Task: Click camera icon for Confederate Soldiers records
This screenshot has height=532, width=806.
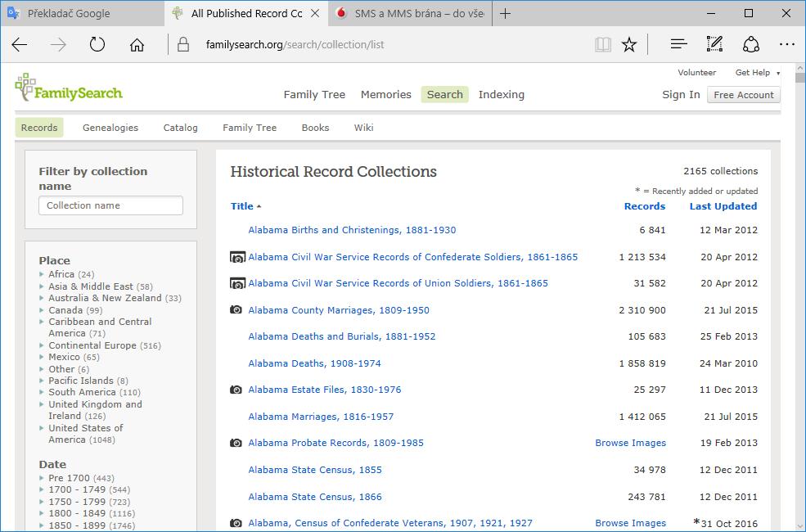Action: point(237,257)
